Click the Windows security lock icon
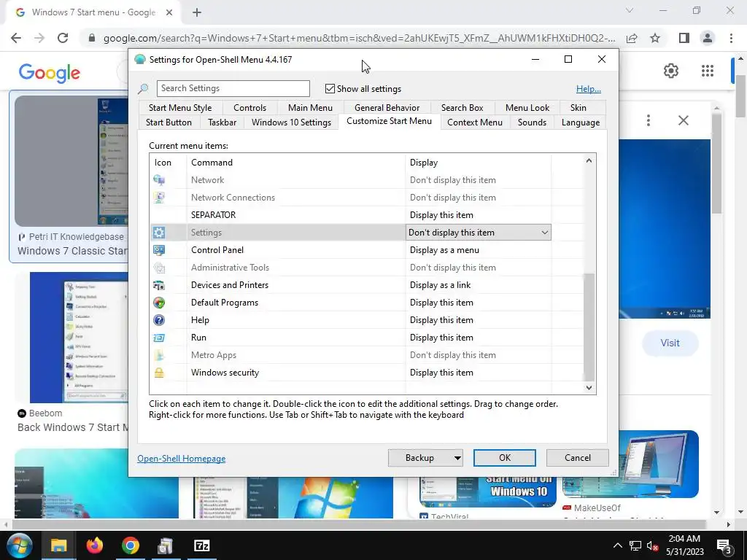This screenshot has width=747, height=560. tap(159, 373)
